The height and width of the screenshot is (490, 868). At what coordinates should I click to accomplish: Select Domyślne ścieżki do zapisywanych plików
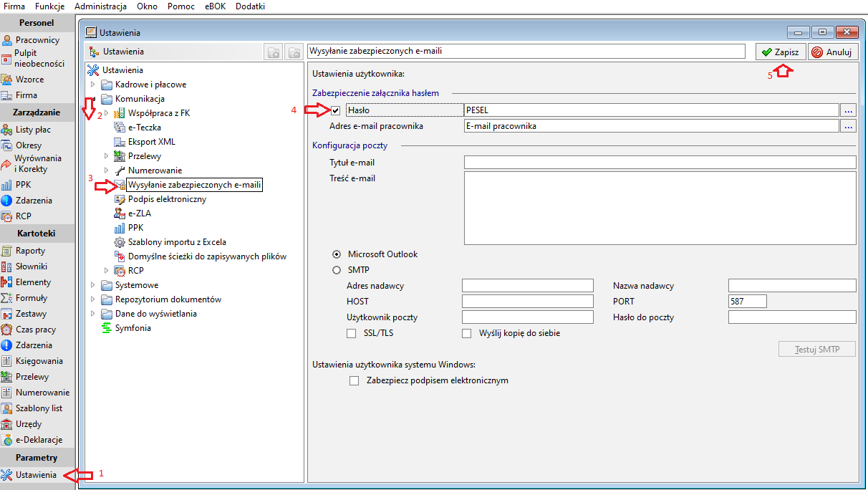[207, 256]
